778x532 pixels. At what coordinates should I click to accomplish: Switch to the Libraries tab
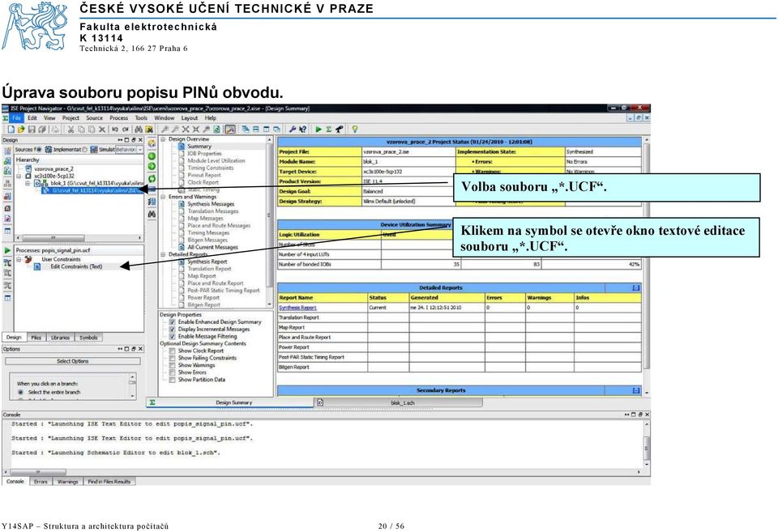tap(60, 338)
